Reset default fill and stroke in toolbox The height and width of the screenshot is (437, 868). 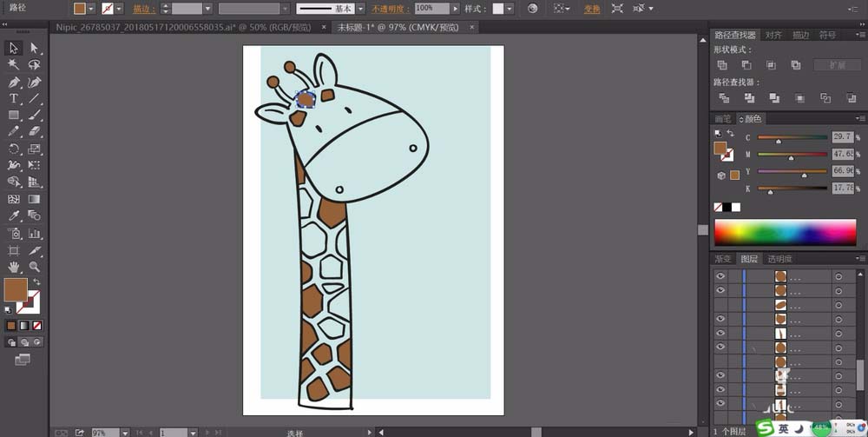point(8,309)
